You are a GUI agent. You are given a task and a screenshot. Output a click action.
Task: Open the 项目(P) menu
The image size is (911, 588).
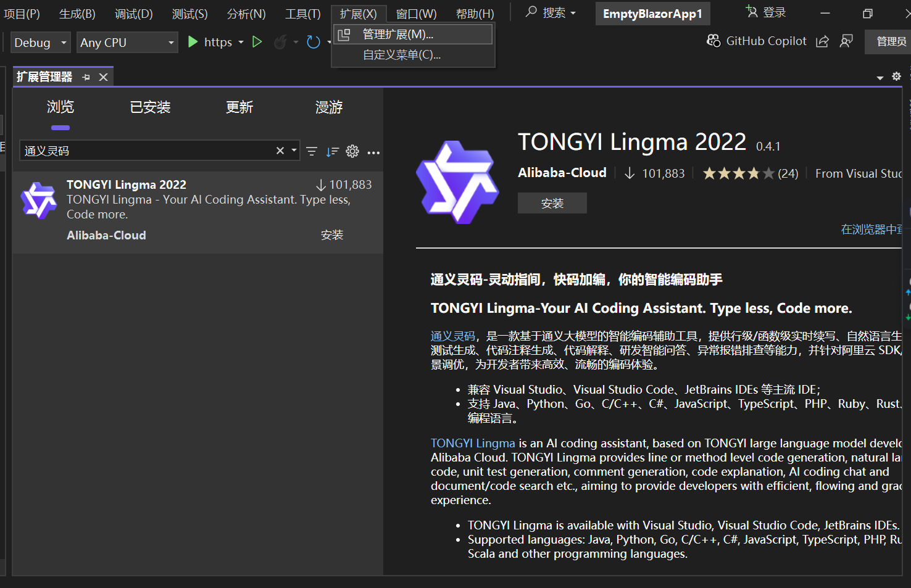(x=22, y=14)
